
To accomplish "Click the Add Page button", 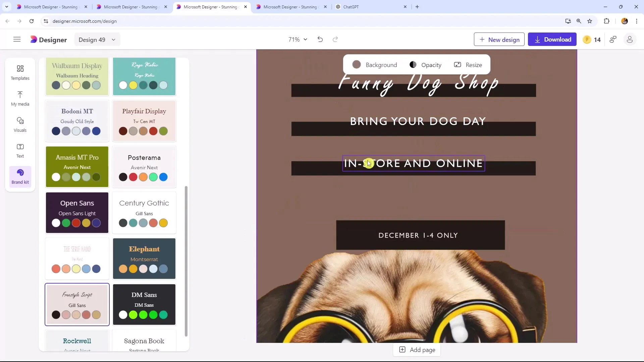I will [418, 350].
